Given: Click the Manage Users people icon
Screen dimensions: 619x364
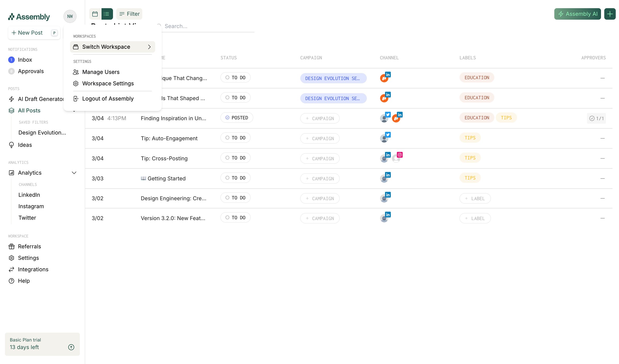Looking at the screenshot, I should [76, 72].
